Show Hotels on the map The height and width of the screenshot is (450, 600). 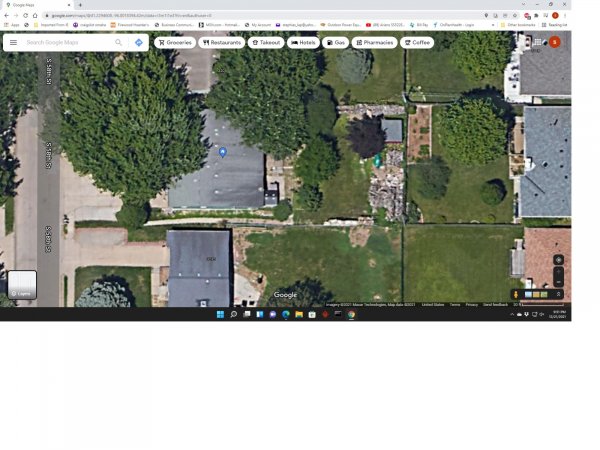click(303, 43)
